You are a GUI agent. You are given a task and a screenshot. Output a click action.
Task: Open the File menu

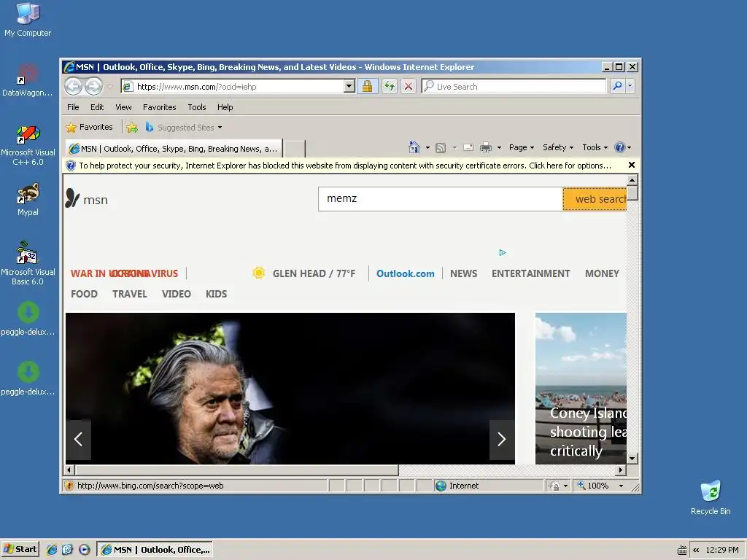73,107
